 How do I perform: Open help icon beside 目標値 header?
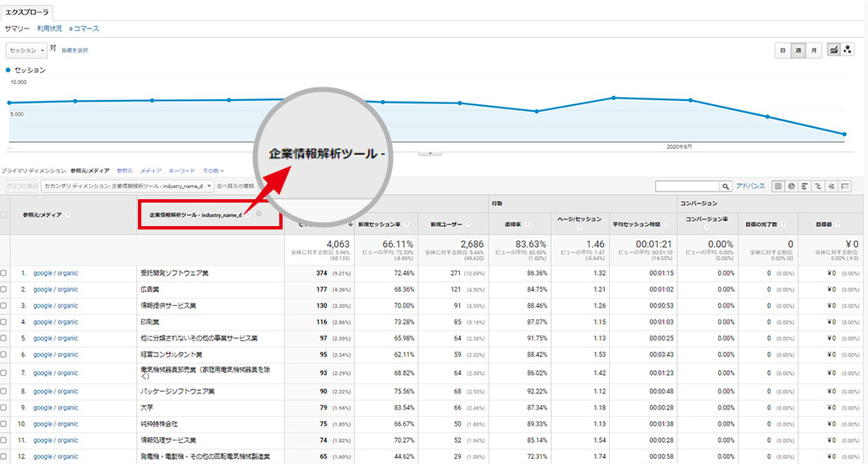838,224
